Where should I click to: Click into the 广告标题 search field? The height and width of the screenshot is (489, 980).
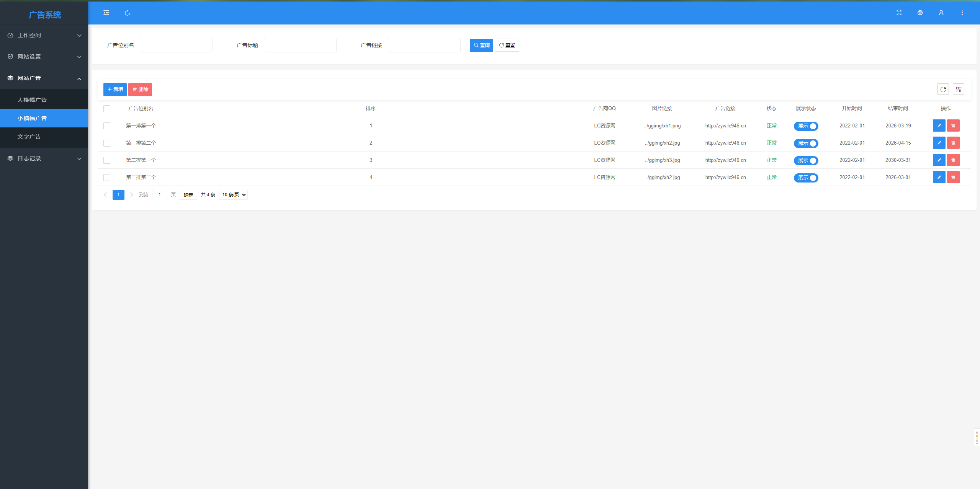[x=300, y=45]
